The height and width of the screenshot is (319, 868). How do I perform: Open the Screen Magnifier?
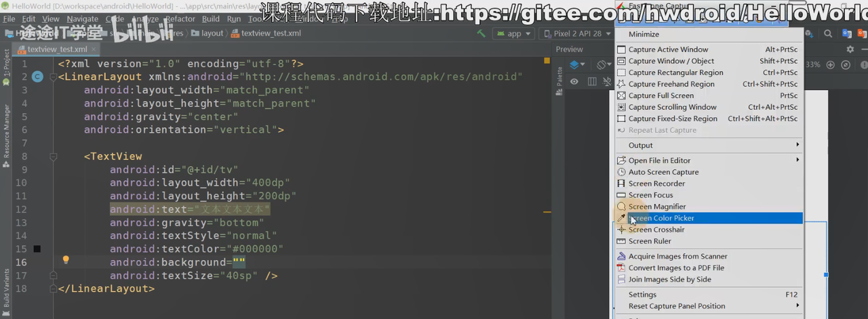pos(709,207)
